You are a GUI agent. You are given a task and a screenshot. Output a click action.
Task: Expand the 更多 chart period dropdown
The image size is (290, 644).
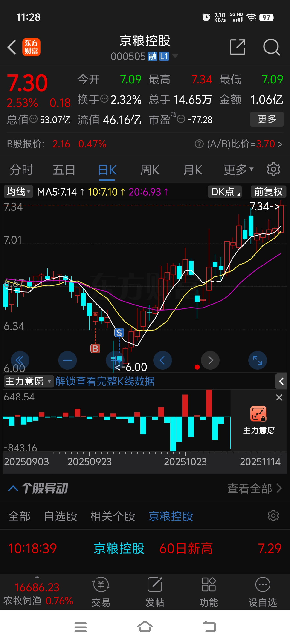click(x=239, y=170)
